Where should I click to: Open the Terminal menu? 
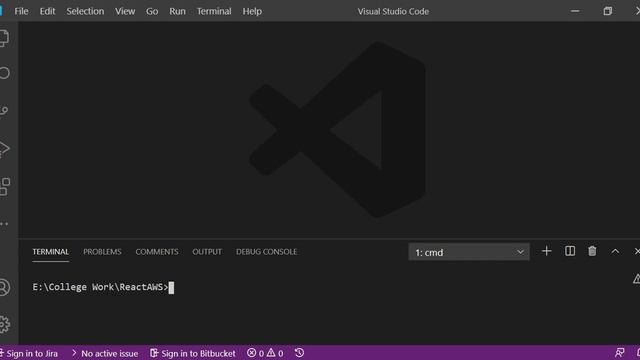(x=214, y=11)
